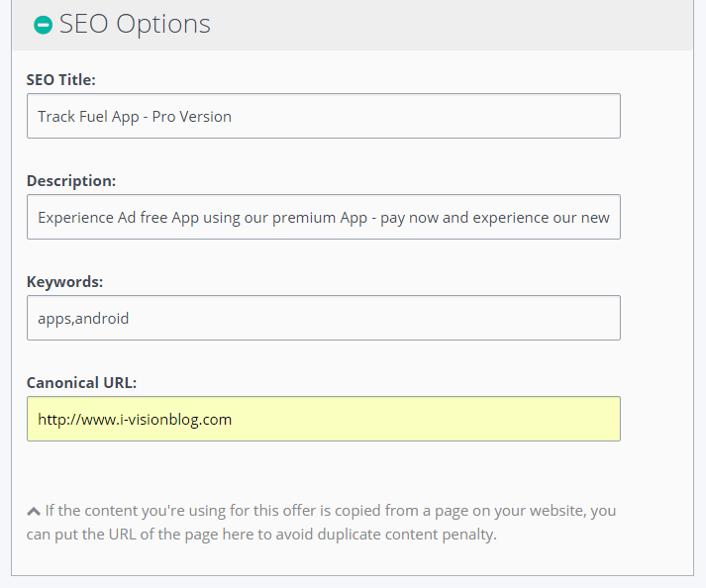The height and width of the screenshot is (588, 706).
Task: Click the Keywords label
Action: point(64,282)
